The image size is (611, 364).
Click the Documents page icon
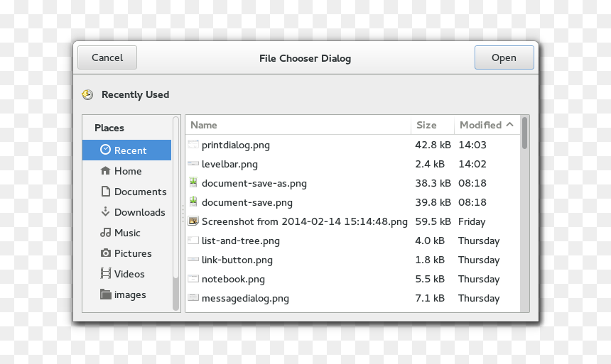pos(105,191)
